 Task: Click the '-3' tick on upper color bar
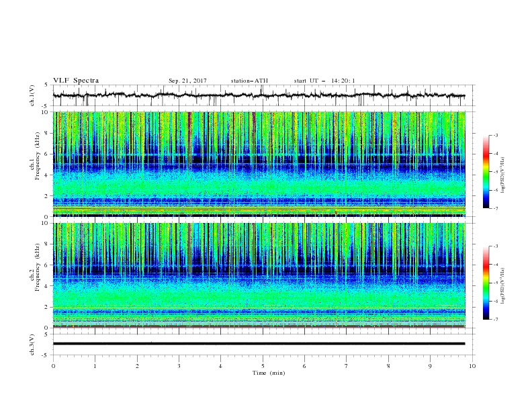(495, 135)
